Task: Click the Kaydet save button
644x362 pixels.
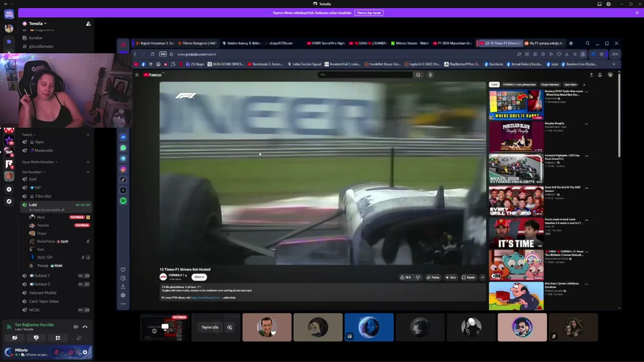Action: pos(468,278)
